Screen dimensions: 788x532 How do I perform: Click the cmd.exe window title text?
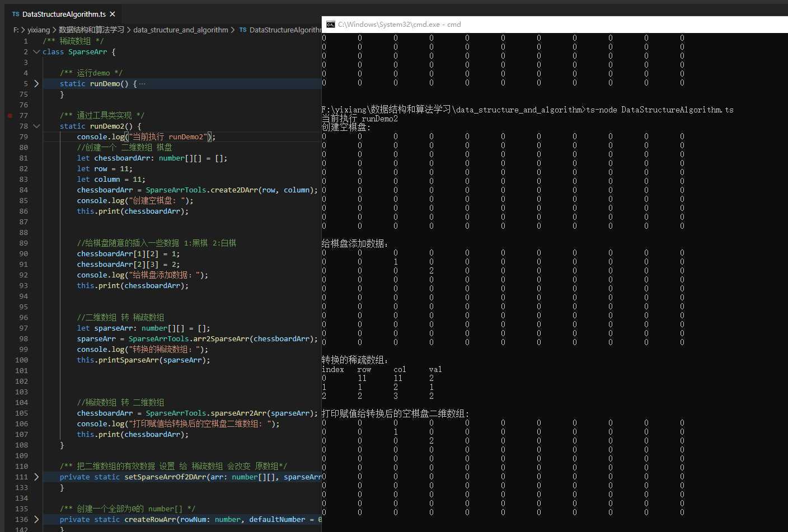[x=399, y=25]
